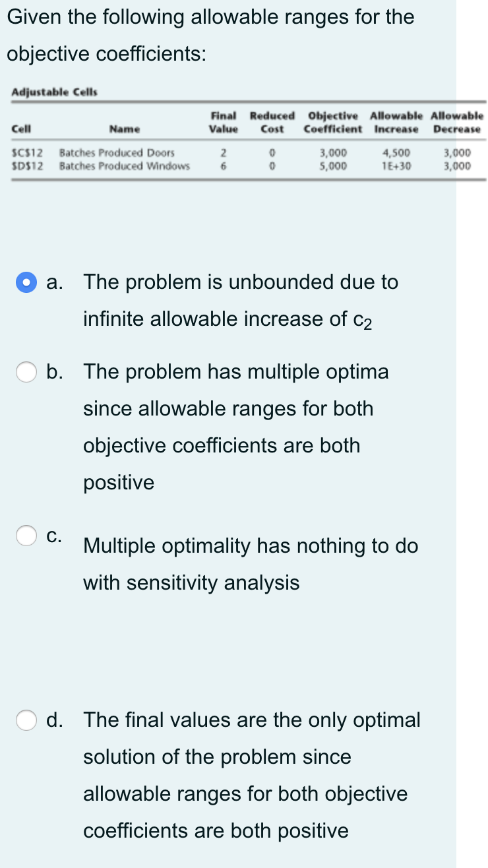Viewport: 488px width, 868px height.
Task: Select answer option b radio button
Action: point(26,373)
